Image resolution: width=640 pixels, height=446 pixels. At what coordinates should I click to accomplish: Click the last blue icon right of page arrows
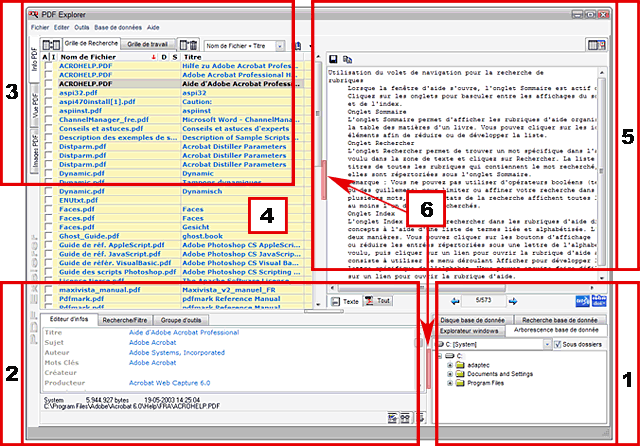(599, 301)
